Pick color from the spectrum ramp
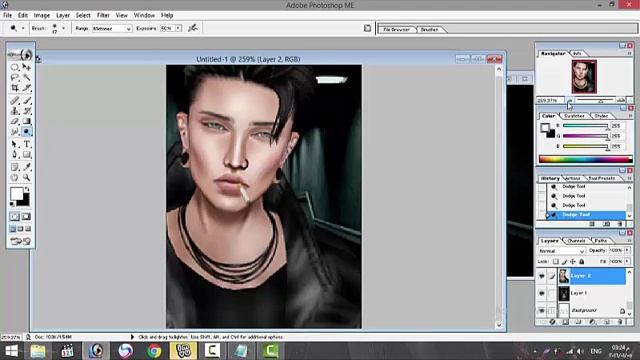 pyautogui.click(x=586, y=159)
